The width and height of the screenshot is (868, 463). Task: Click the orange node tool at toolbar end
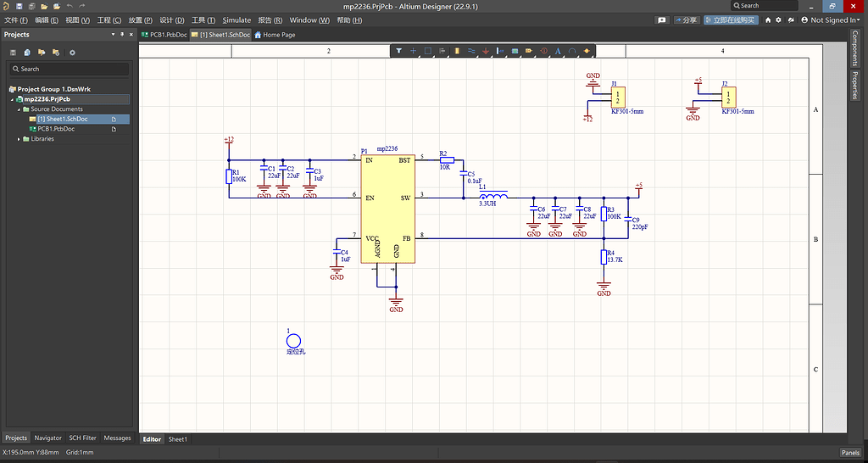(x=587, y=51)
